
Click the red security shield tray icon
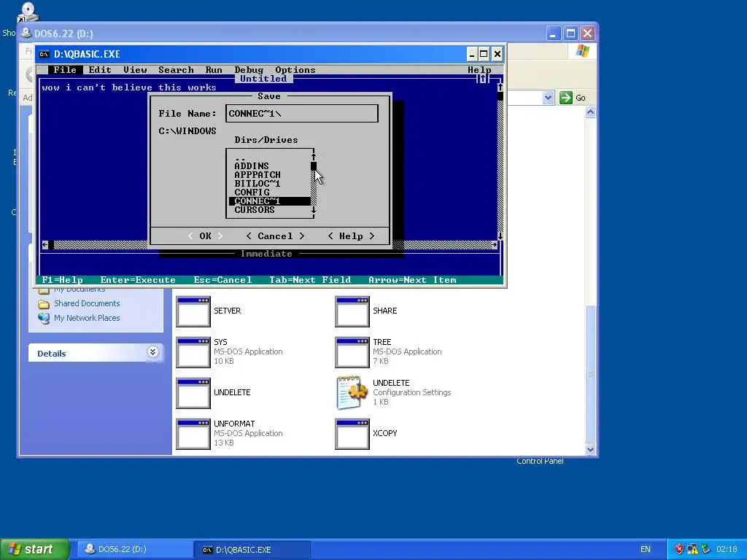679,549
